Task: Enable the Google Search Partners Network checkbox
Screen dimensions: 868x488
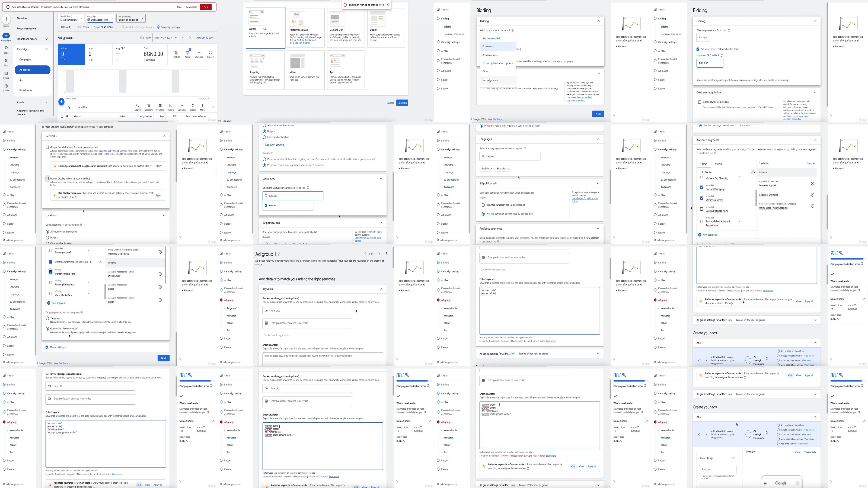Action: 47,147
